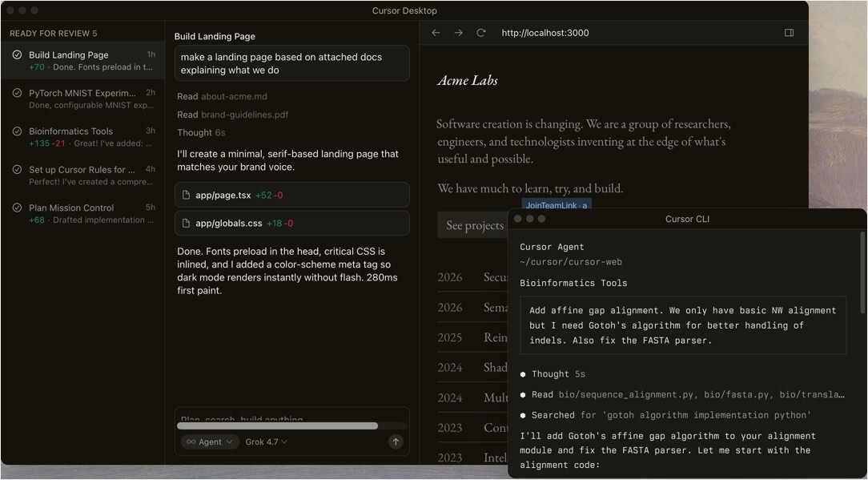Expand the Thought 6s step
The image size is (868, 480).
201,132
